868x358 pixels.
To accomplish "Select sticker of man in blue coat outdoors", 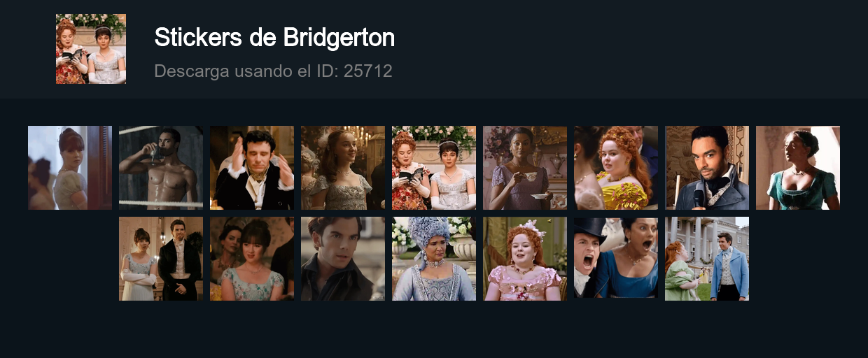I will pos(707,259).
